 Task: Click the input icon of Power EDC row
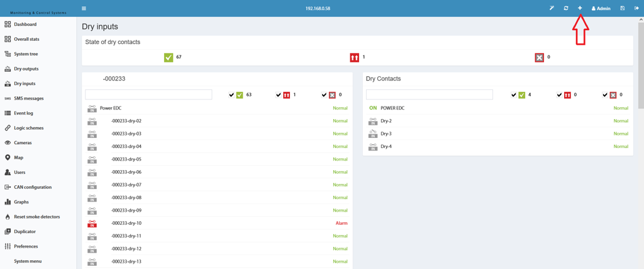pos(92,108)
